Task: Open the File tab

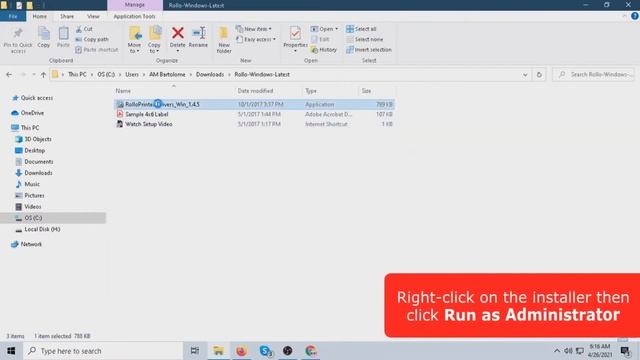Action: pyautogui.click(x=13, y=16)
